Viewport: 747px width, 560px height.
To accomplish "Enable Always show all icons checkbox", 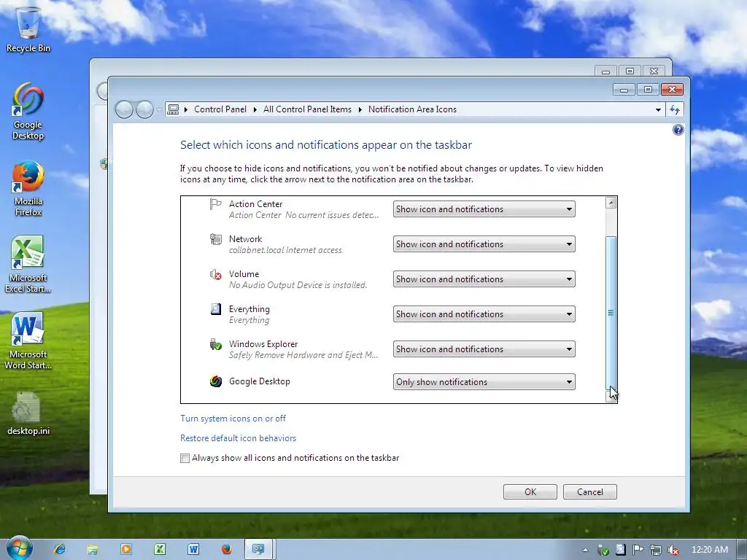I will [185, 458].
